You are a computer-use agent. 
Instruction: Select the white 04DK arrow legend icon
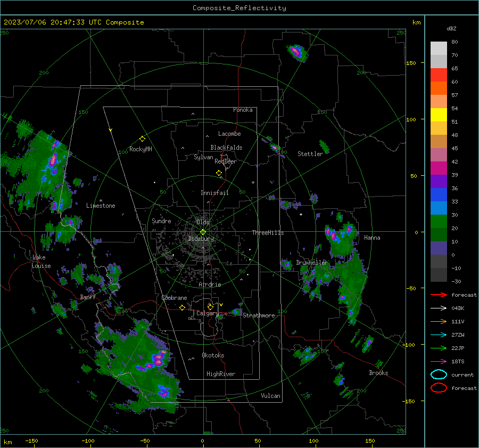[439, 308]
